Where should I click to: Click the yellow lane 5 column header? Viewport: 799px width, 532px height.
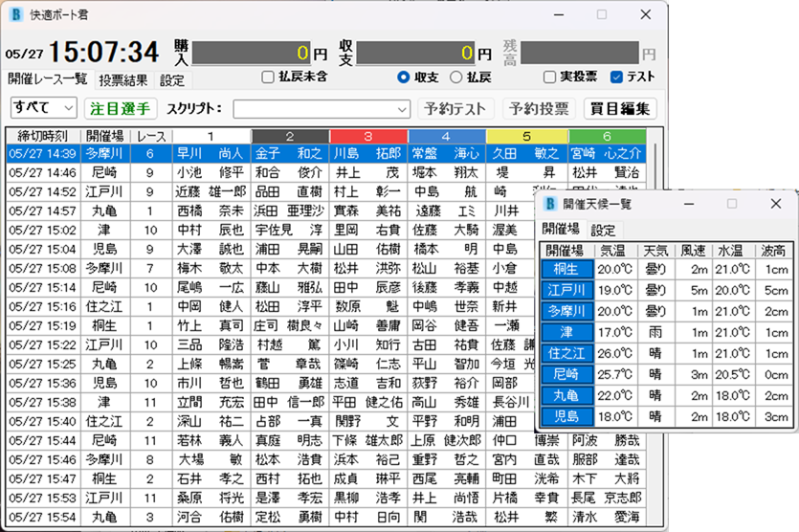(x=527, y=137)
